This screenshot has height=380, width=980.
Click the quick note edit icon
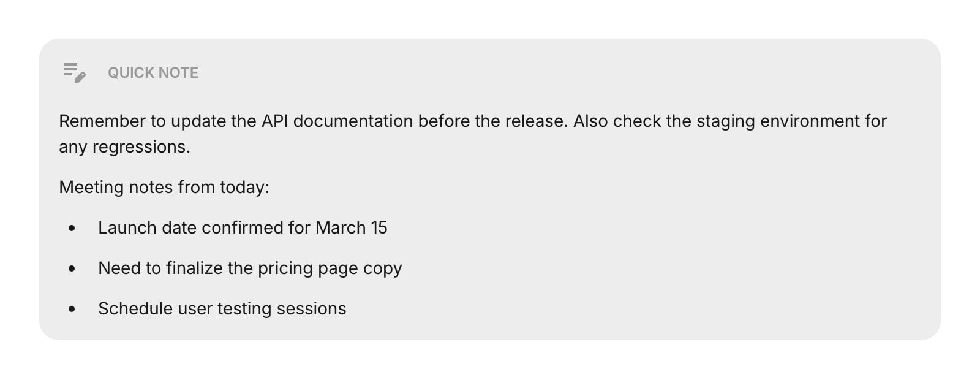coord(74,72)
